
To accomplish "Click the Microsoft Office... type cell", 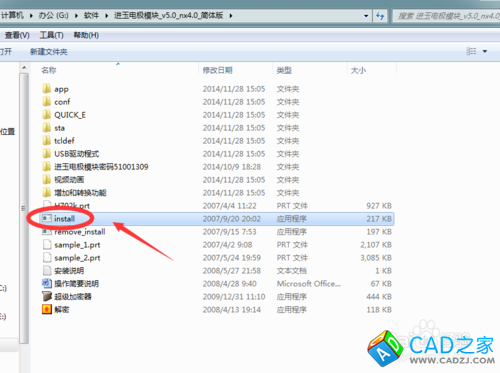I will [309, 284].
